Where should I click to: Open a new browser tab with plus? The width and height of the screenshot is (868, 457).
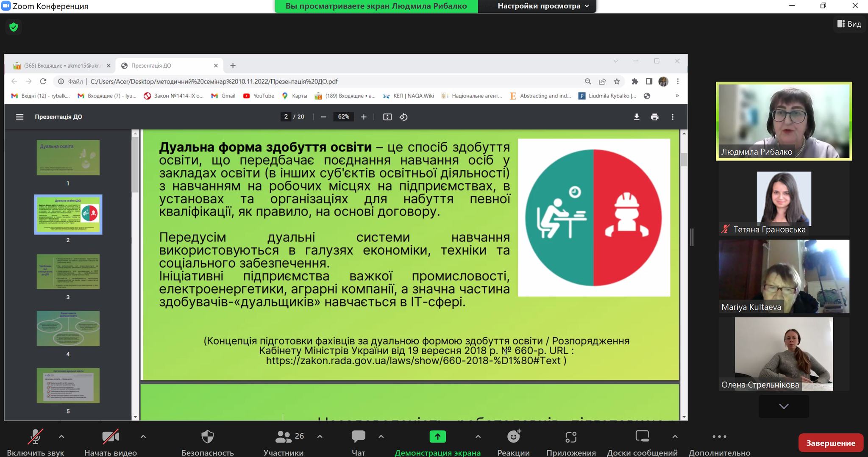(x=233, y=66)
